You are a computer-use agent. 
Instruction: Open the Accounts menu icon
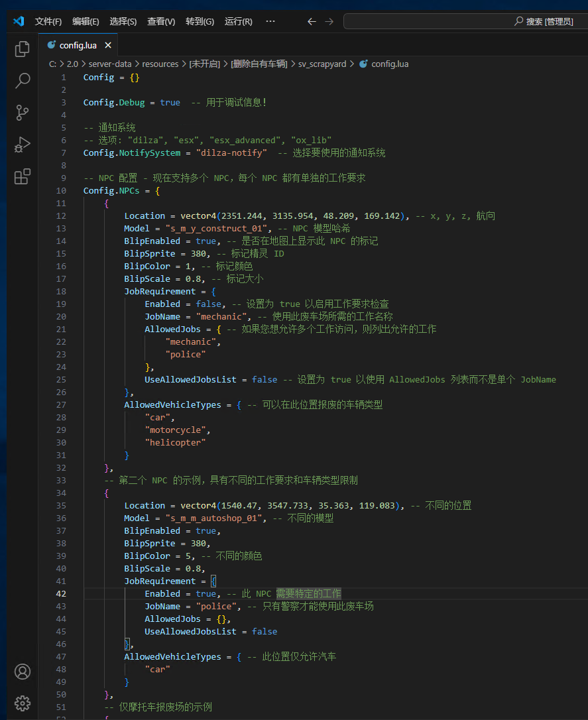coord(23,671)
